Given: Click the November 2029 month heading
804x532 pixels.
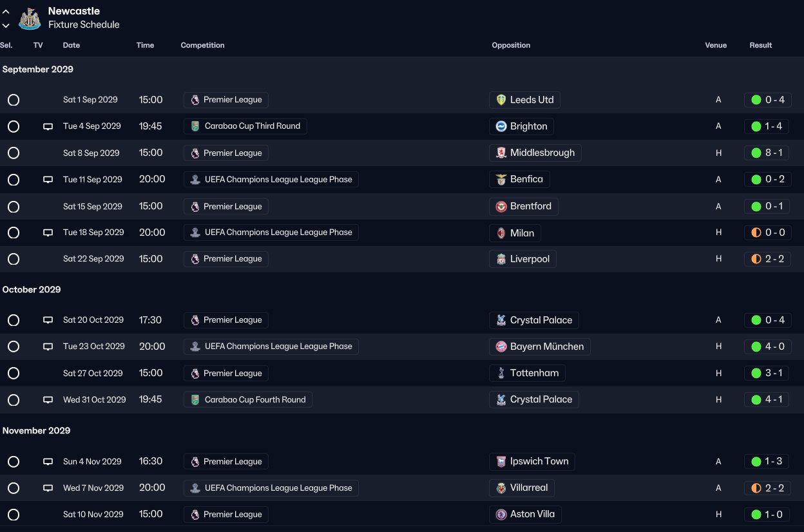Looking at the screenshot, I should pyautogui.click(x=37, y=431).
